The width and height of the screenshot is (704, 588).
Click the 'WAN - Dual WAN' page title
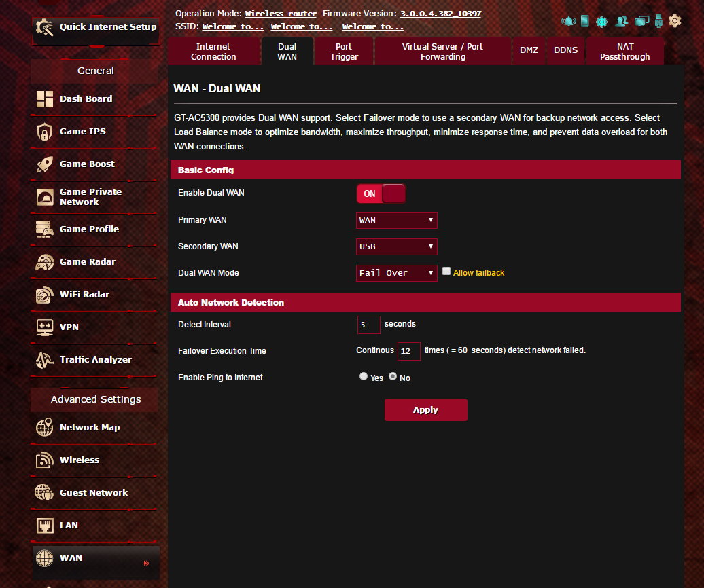(217, 88)
